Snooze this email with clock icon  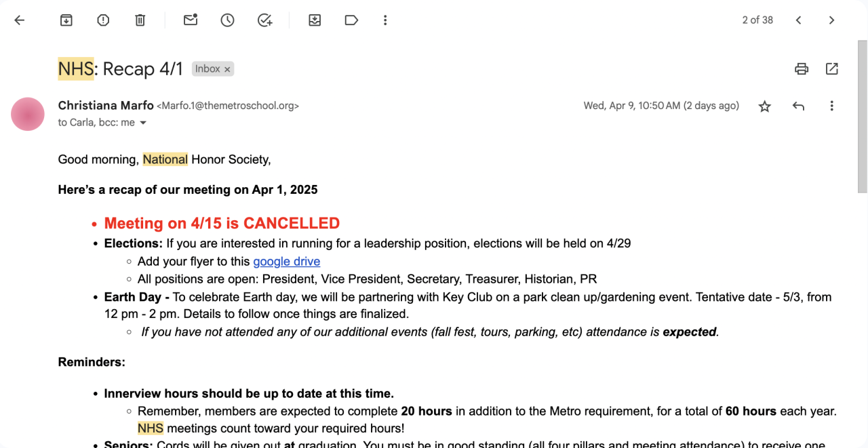(x=227, y=20)
